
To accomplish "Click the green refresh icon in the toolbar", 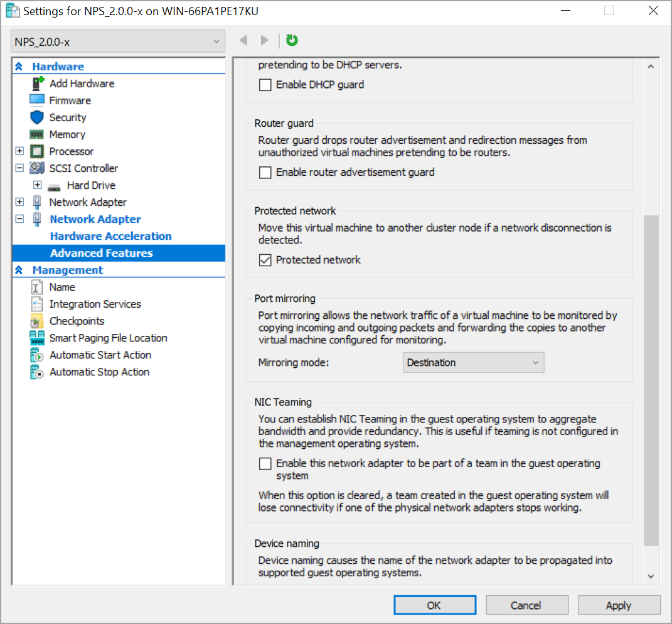I will coord(291,40).
